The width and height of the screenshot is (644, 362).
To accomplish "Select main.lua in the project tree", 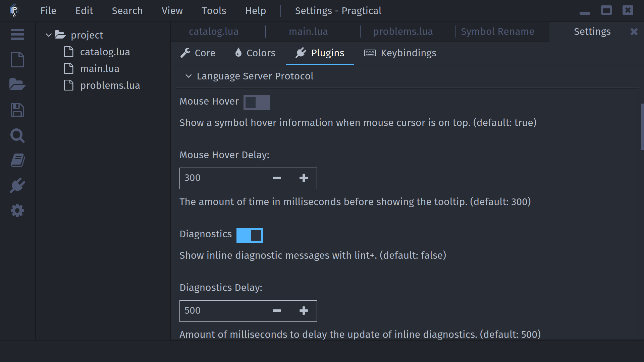I will (x=100, y=69).
